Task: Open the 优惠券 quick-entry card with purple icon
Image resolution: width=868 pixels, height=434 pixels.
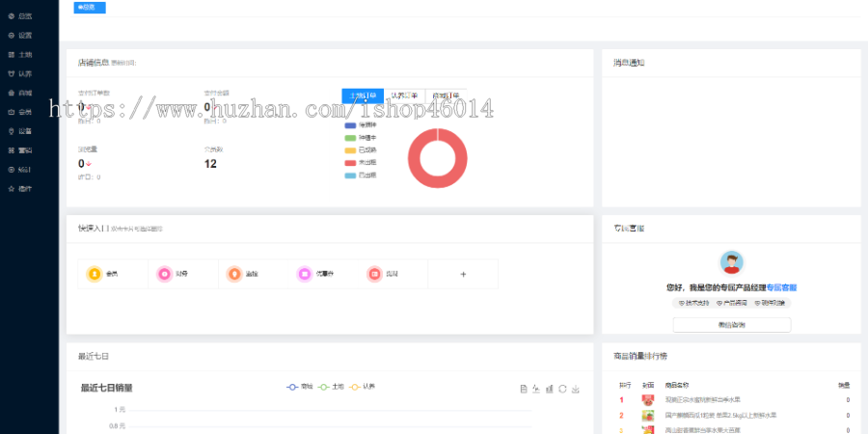Action: [323, 274]
